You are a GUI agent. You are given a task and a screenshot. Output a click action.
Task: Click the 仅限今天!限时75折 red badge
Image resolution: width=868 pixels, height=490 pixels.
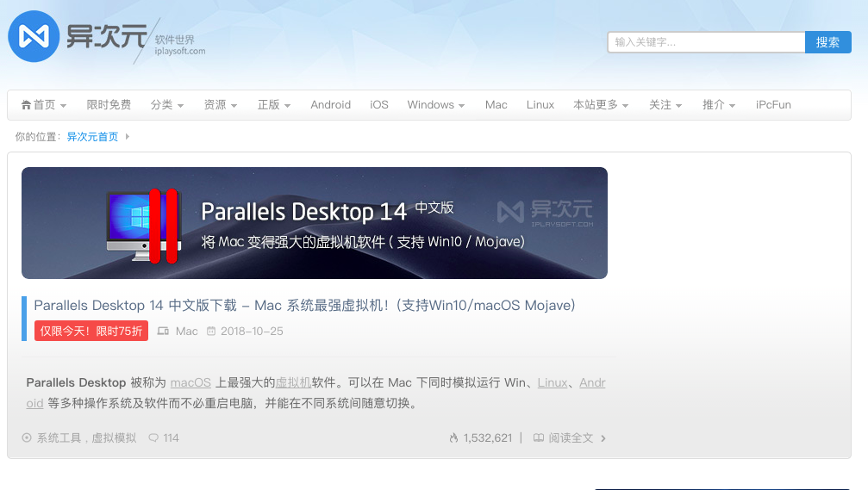91,331
